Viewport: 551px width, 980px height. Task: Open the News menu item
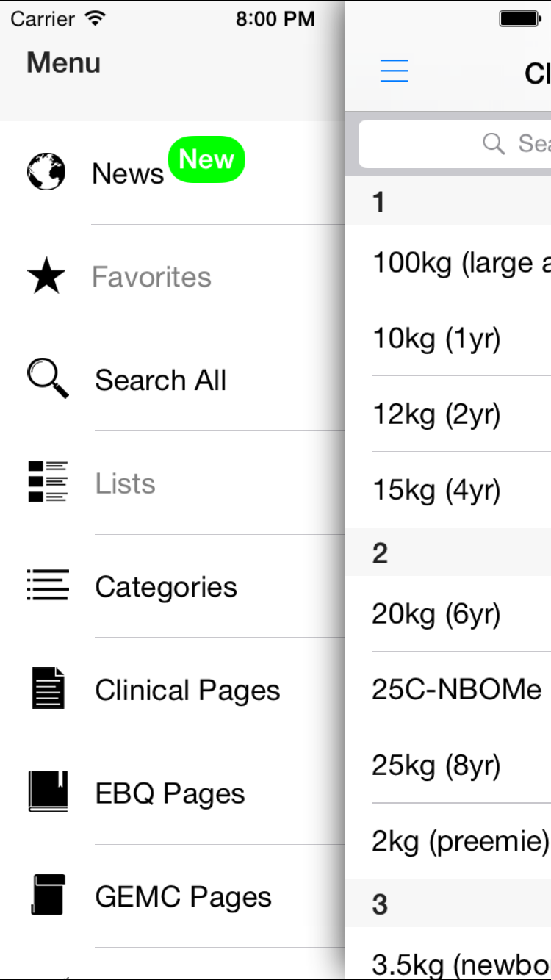[x=128, y=174]
